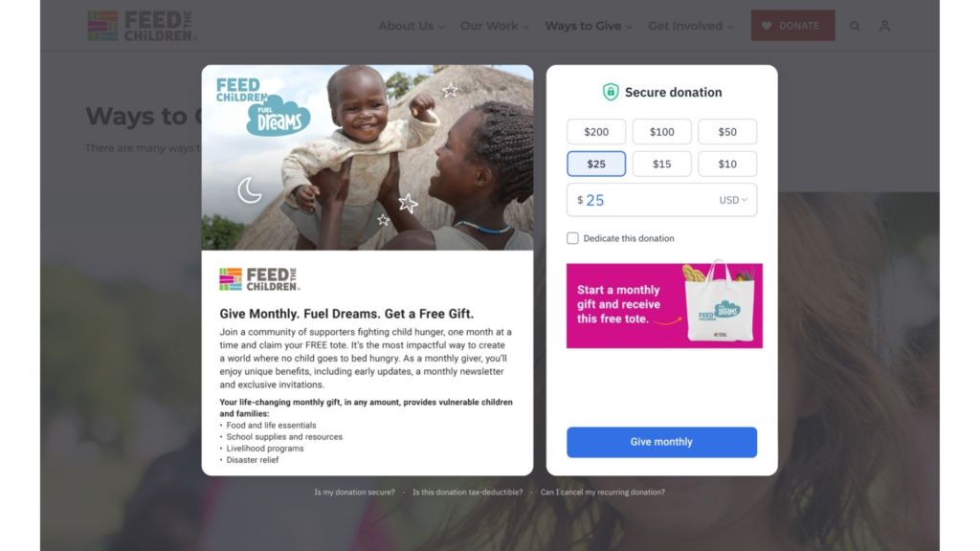
Task: Open the Ways to Give menu
Action: point(589,26)
